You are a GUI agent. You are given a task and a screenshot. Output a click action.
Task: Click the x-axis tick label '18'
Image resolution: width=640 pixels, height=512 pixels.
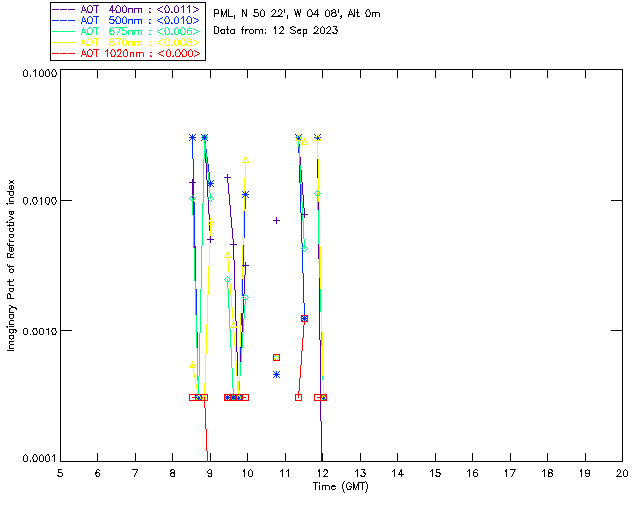pos(547,473)
